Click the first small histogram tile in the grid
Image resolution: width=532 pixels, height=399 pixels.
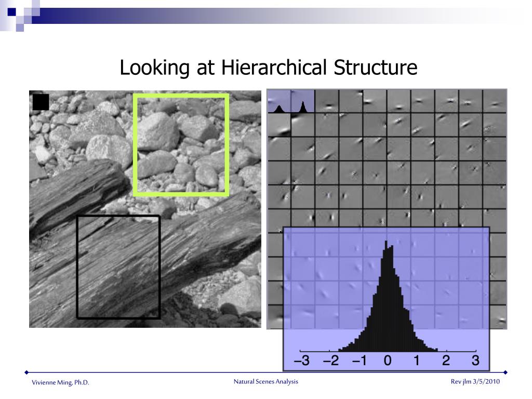click(279, 101)
